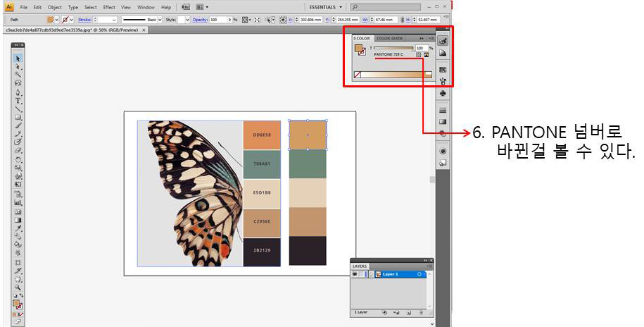
Task: Open the arrange documents dropdown
Action: 202,8
